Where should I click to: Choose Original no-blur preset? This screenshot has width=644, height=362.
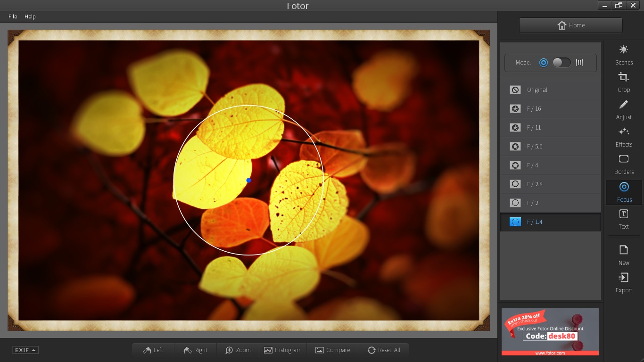click(x=551, y=90)
